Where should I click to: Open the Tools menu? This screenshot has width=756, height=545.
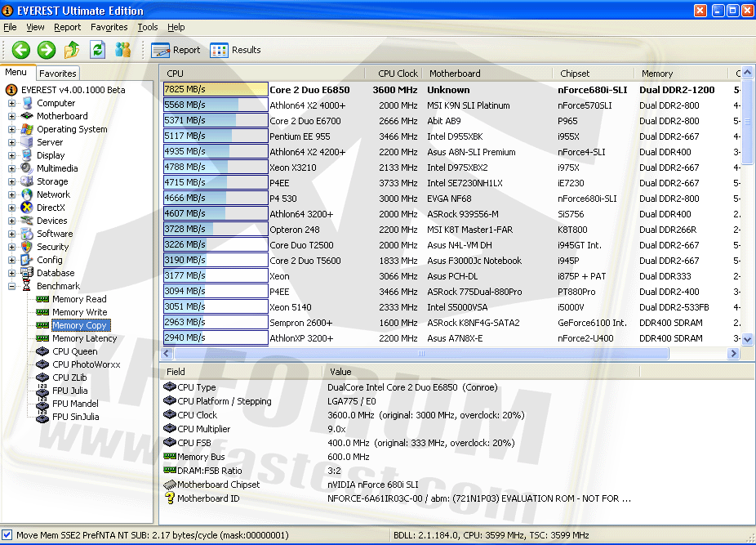point(148,27)
